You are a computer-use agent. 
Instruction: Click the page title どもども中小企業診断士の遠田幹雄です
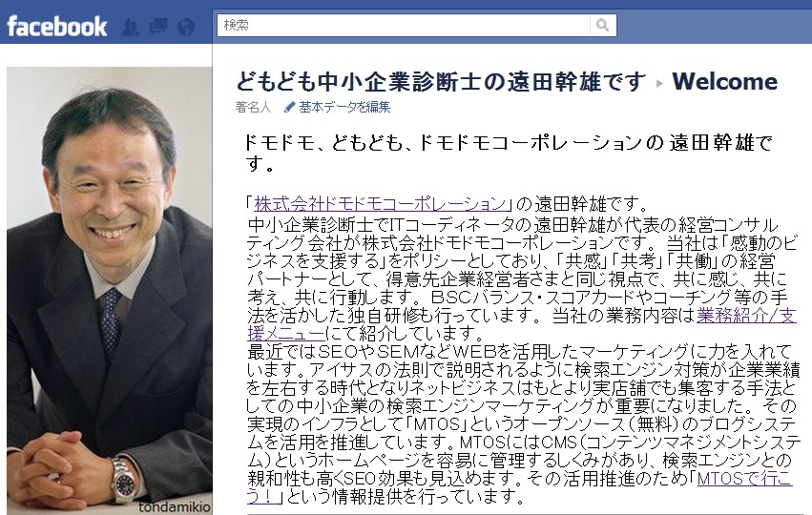pyautogui.click(x=441, y=82)
